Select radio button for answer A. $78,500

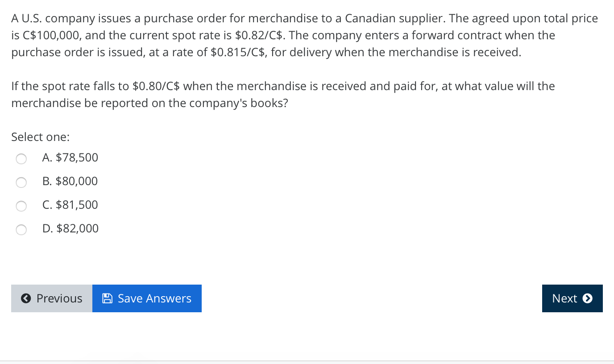(21, 159)
